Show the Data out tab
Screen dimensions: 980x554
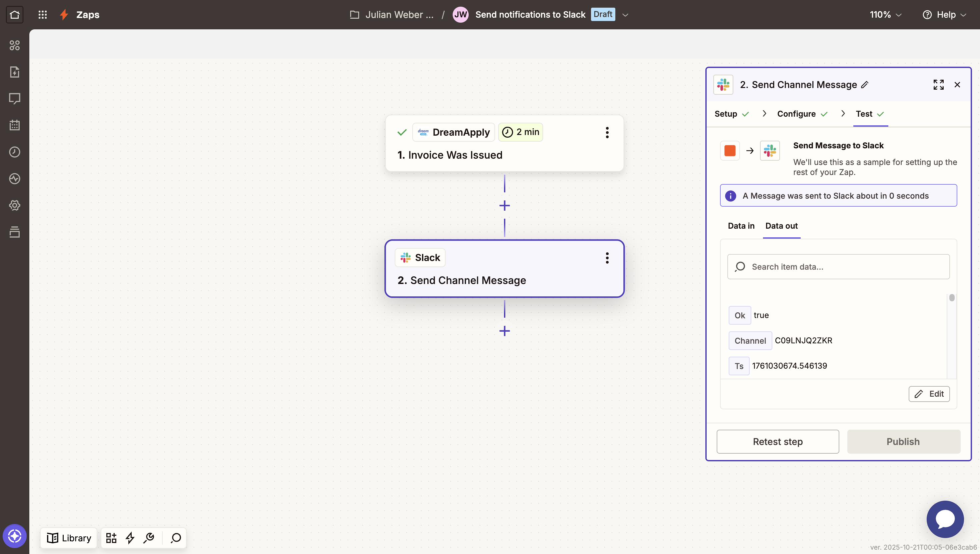pos(781,226)
